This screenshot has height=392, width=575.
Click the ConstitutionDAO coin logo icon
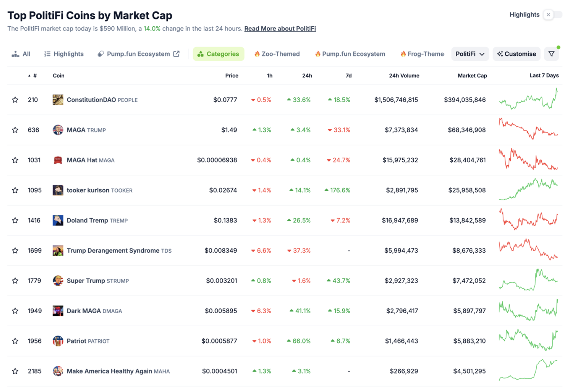pyautogui.click(x=58, y=100)
